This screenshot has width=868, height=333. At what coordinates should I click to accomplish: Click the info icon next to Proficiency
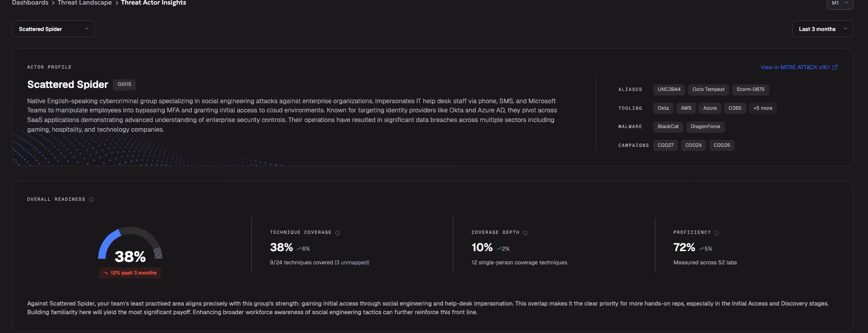pos(716,233)
